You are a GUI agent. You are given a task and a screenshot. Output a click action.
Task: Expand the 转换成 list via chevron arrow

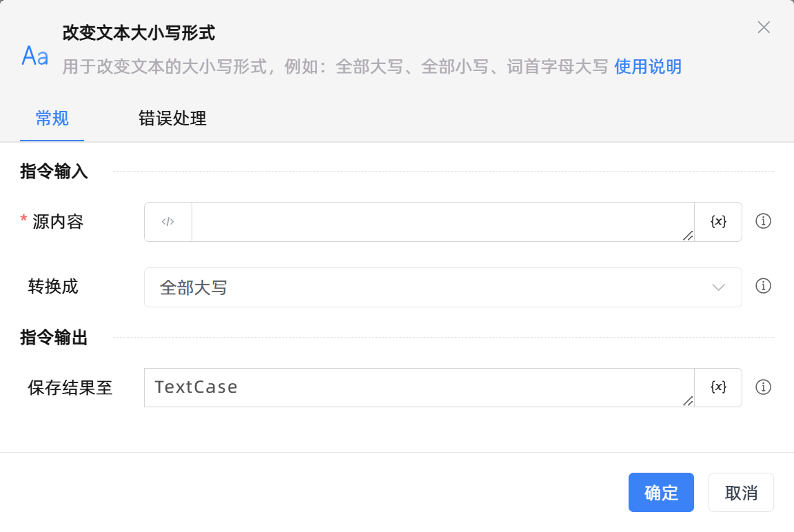(x=718, y=287)
